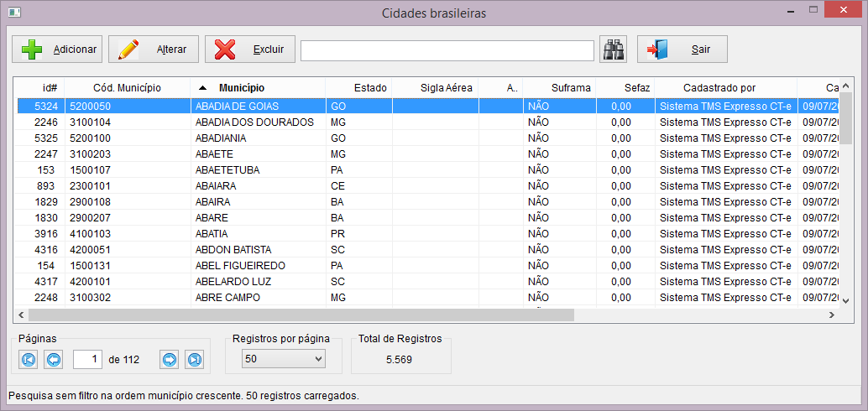Go to first page icon
The image size is (868, 411).
point(29,360)
